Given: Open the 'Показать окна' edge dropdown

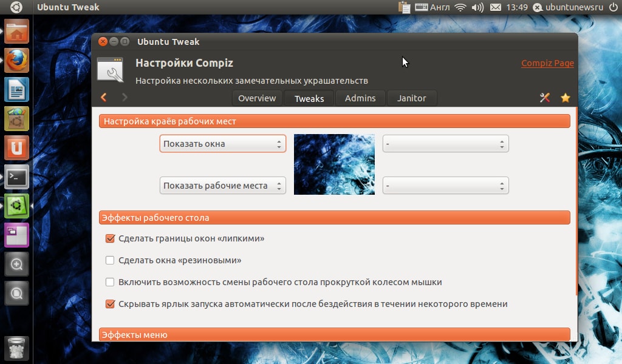Looking at the screenshot, I should pyautogui.click(x=222, y=144).
